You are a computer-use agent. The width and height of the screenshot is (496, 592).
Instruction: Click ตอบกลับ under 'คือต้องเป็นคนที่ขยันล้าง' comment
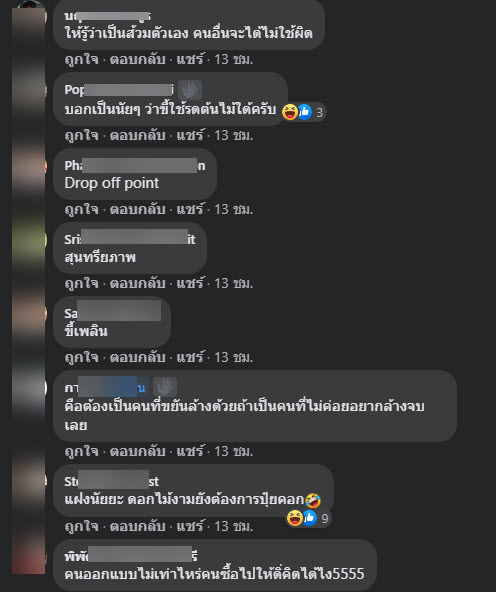click(137, 452)
